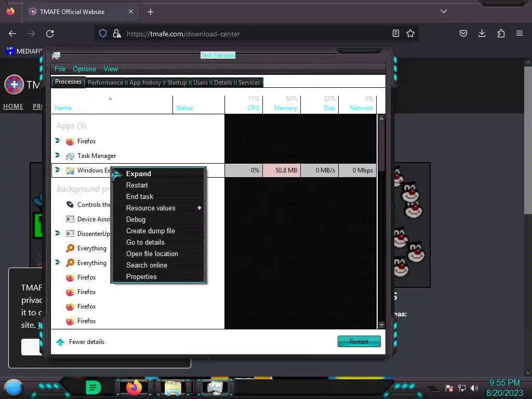The height and width of the screenshot is (399, 532).
Task: Switch to the Users tab
Action: [x=201, y=83]
